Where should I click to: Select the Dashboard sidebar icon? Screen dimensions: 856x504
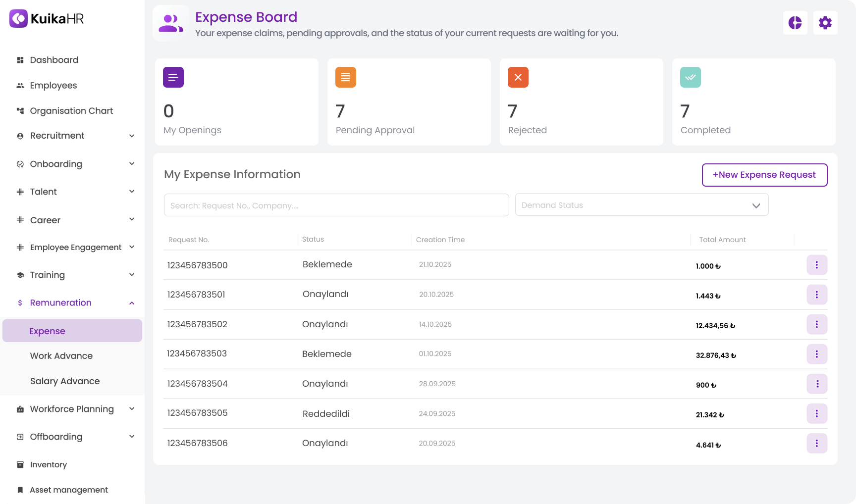pos(20,60)
